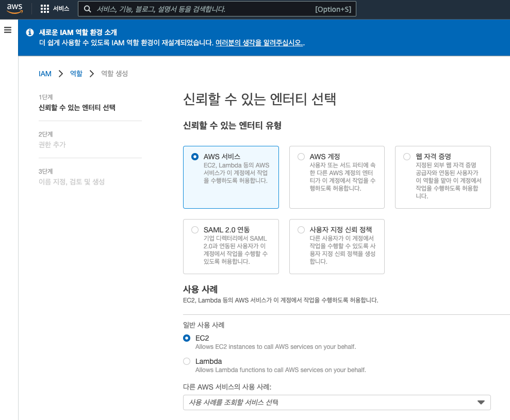The image size is (510, 420).
Task: Open the 여러분의 생각을 알려주십시오 feedback link
Action: [x=259, y=43]
